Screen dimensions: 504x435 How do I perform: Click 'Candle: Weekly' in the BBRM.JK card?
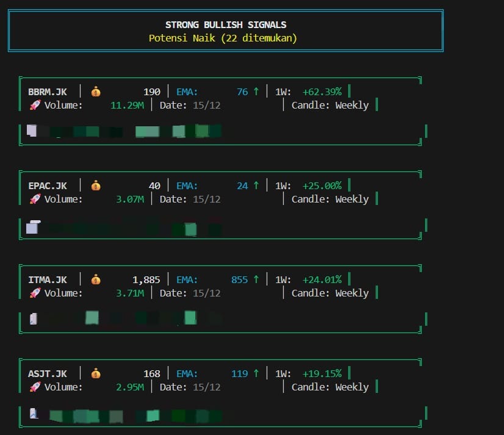[330, 105]
